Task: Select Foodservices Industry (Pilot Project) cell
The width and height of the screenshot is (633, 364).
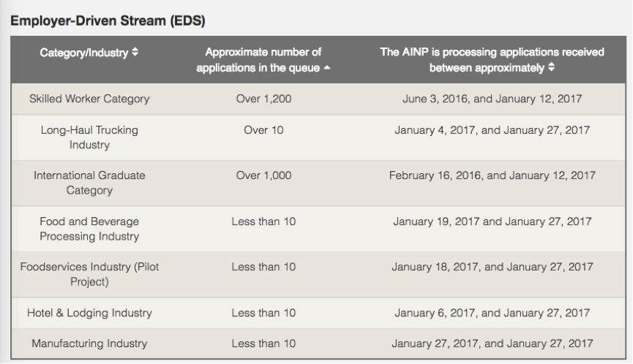Action: click(x=89, y=274)
